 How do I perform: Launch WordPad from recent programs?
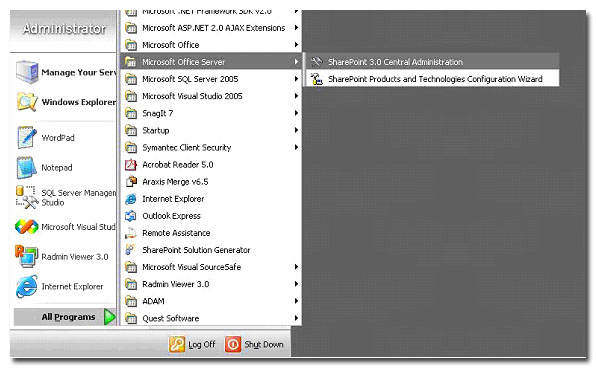[x=65, y=137]
